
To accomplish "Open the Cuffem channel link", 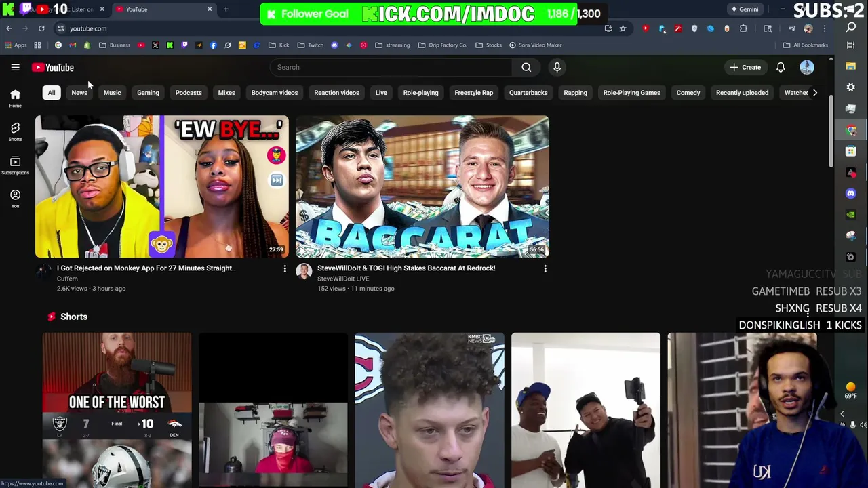I will pos(67,279).
